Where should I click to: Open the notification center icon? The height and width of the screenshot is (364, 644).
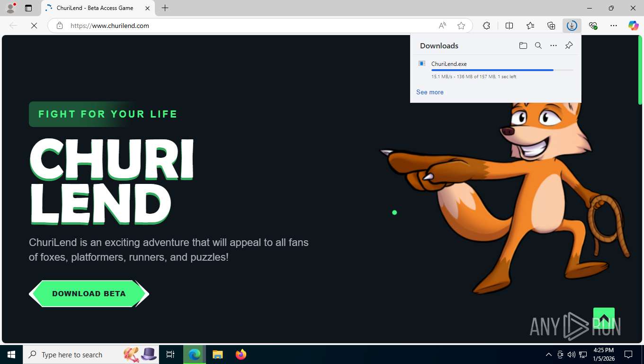point(628,355)
